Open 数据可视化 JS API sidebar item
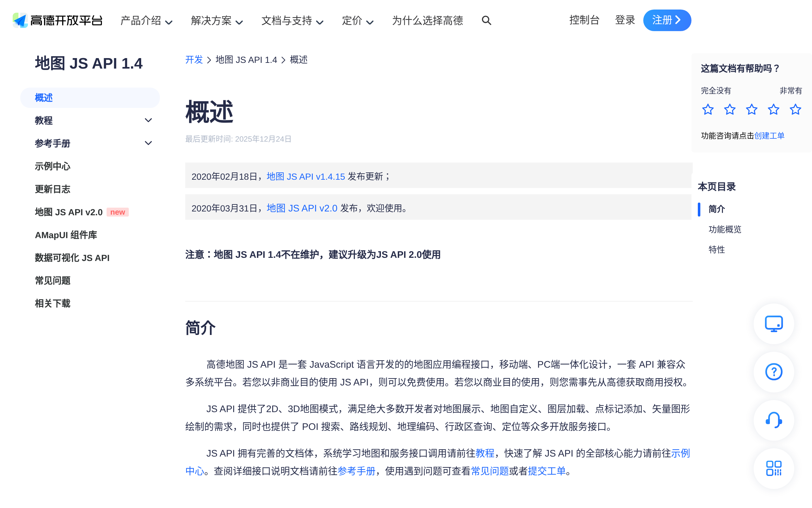 coord(72,258)
